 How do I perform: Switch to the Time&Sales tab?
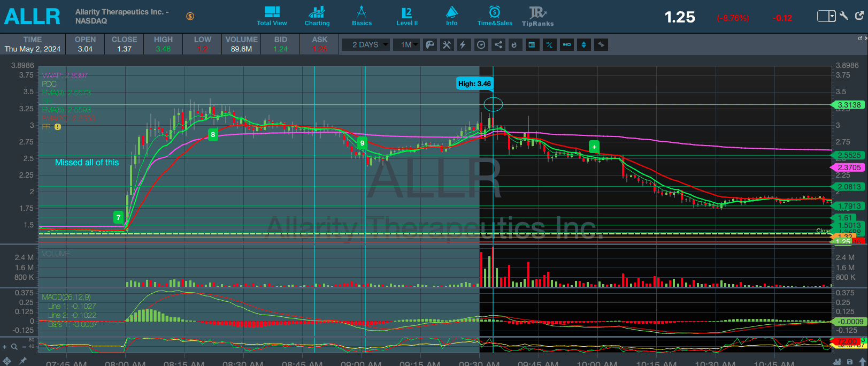[495, 16]
